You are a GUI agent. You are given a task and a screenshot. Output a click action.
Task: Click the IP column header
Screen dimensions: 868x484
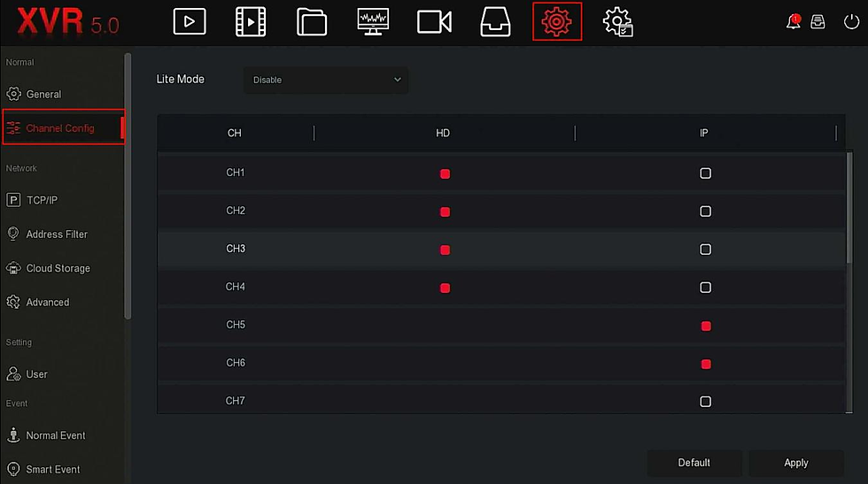click(704, 133)
